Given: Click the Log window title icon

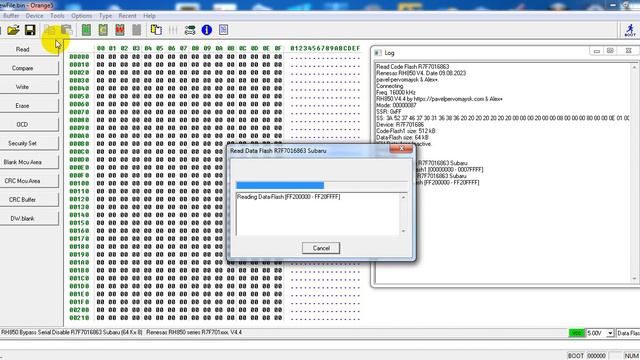Looking at the screenshot, I should click(378, 53).
